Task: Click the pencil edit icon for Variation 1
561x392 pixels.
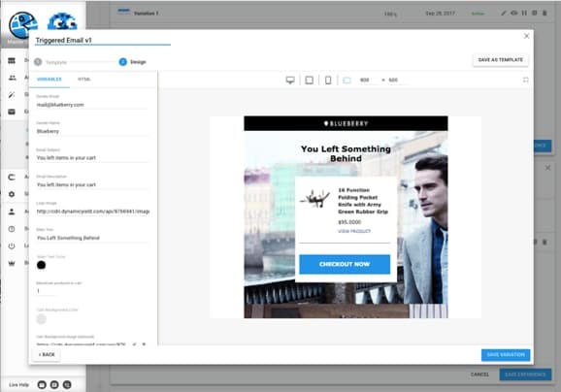Action: pyautogui.click(x=504, y=13)
